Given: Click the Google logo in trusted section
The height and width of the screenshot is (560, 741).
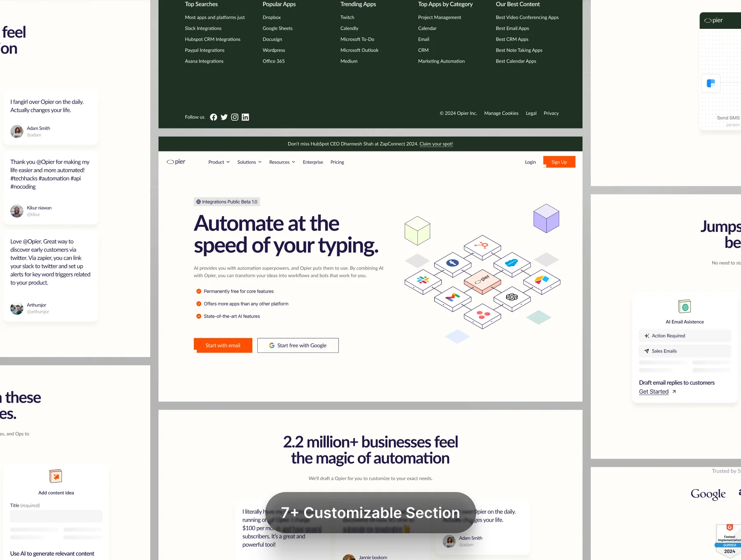Looking at the screenshot, I should tap(708, 494).
